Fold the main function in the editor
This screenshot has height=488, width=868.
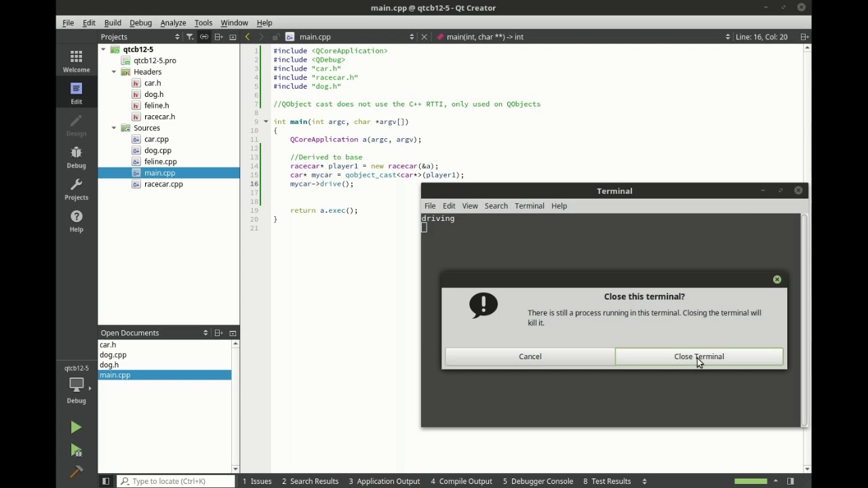[x=266, y=122]
